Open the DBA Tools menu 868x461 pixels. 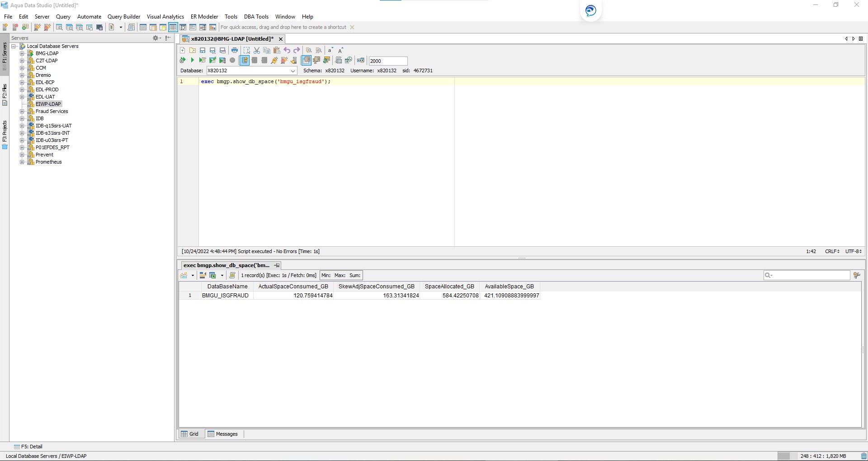[256, 17]
